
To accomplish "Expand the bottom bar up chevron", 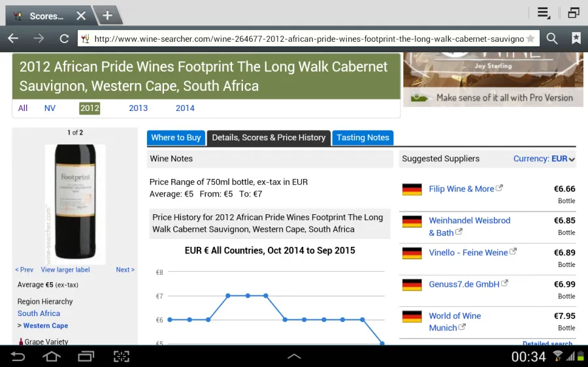I will [x=294, y=357].
